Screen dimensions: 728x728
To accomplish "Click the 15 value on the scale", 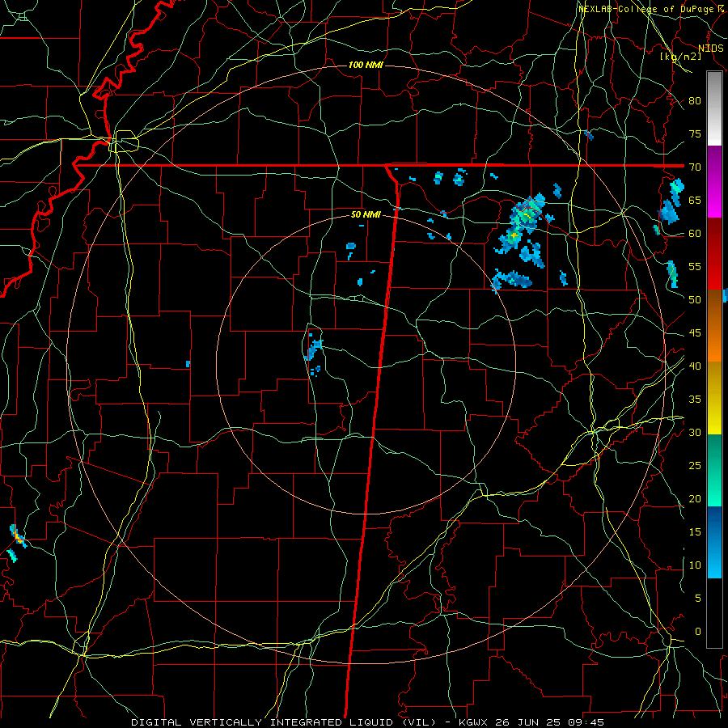I will [x=695, y=531].
